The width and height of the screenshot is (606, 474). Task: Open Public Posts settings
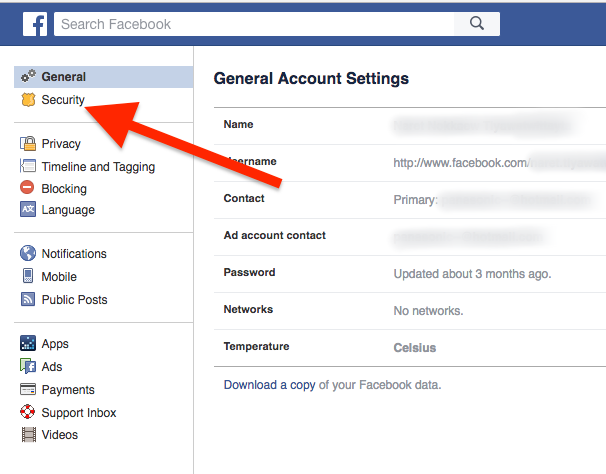pos(75,300)
